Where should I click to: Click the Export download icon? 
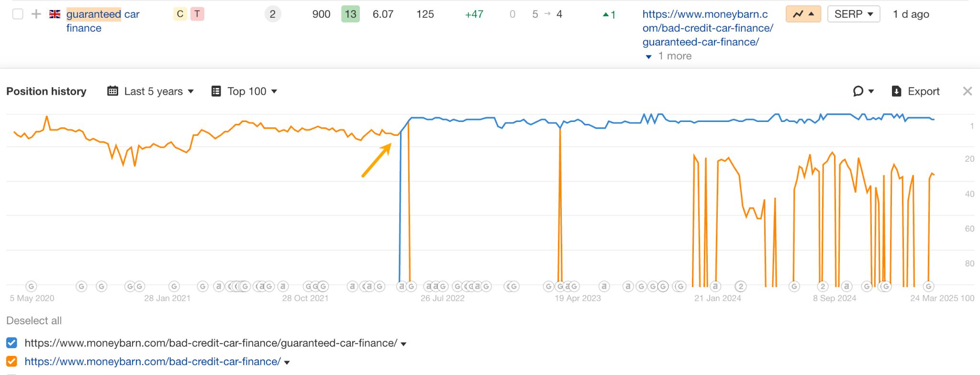point(896,91)
